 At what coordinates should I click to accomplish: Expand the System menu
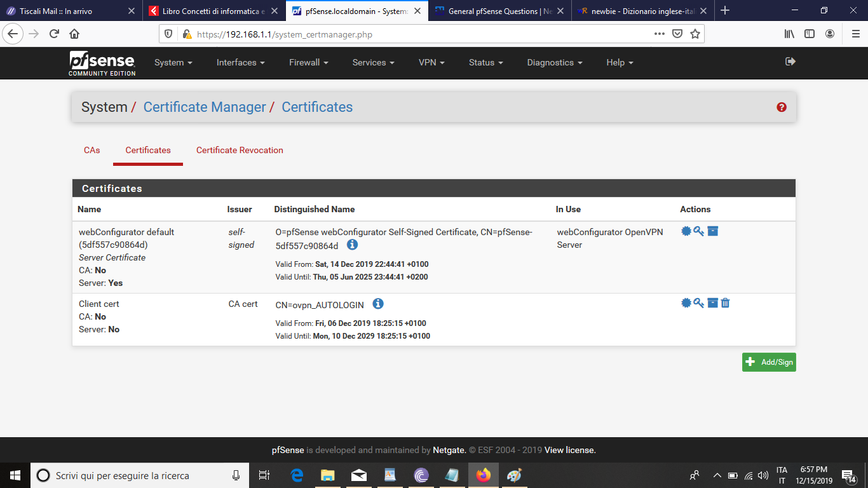(x=173, y=62)
